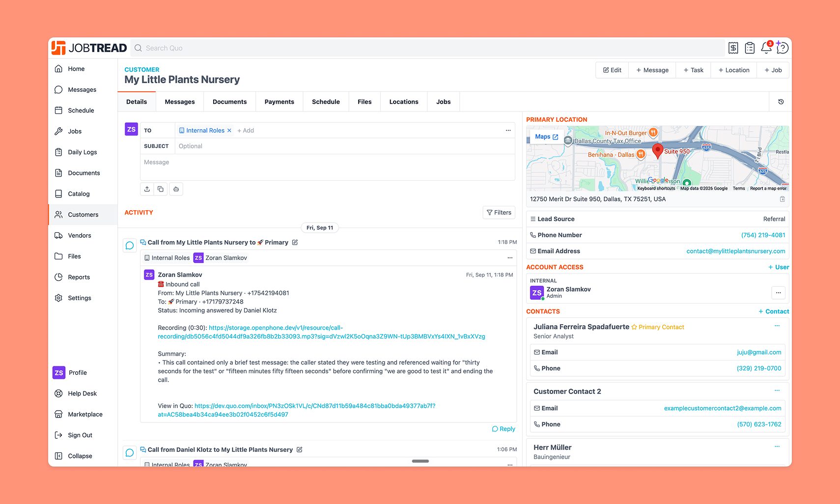The width and height of the screenshot is (840, 504).
Task: Switch to the Locations tab
Action: coord(404,102)
